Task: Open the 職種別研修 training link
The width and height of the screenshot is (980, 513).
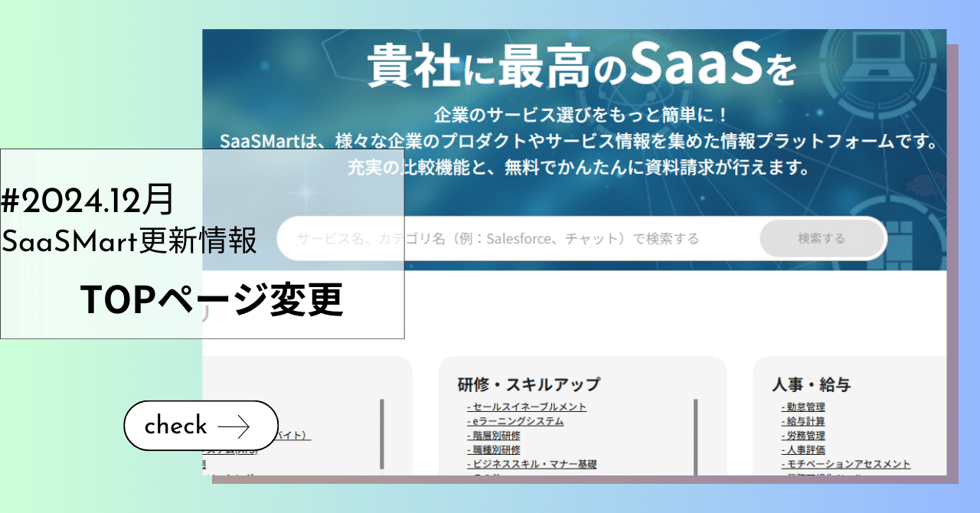Action: (496, 450)
